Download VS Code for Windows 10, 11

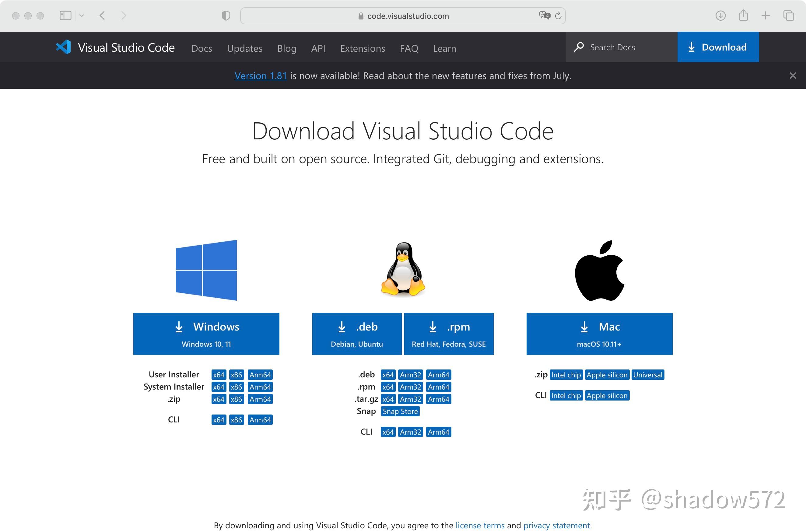coord(206,334)
